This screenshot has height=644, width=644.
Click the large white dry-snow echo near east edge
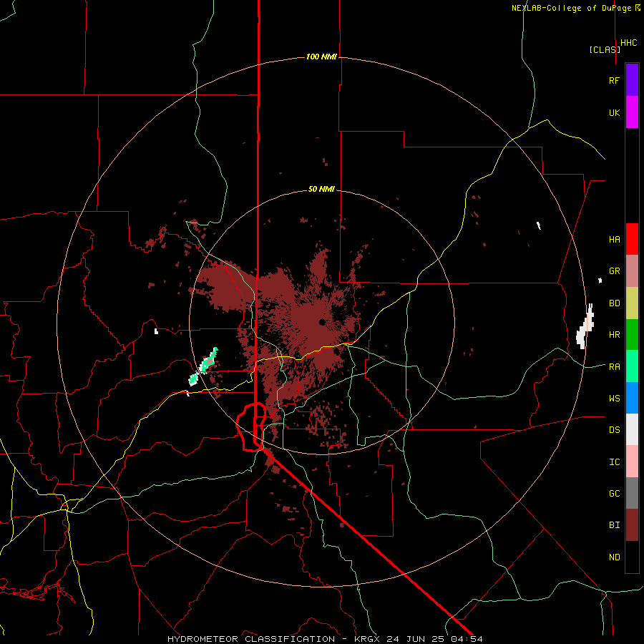pos(585,326)
